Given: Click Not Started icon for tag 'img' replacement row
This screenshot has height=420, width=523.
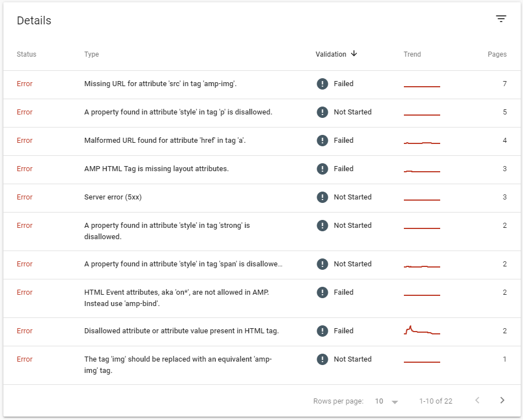Looking at the screenshot, I should (x=322, y=359).
